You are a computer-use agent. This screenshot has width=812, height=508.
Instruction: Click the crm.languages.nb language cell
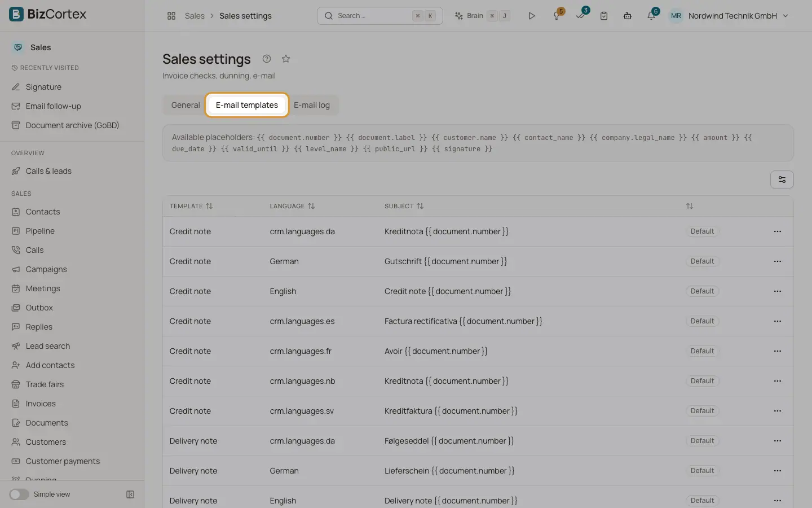point(302,381)
